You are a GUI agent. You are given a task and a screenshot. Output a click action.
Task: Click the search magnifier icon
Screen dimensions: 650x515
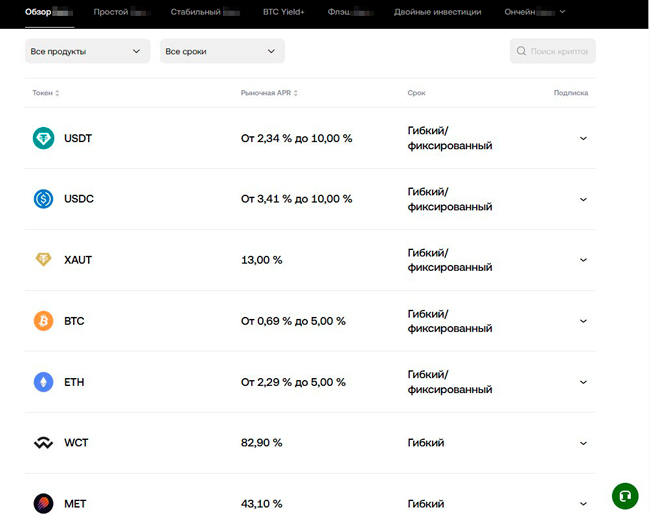point(521,51)
